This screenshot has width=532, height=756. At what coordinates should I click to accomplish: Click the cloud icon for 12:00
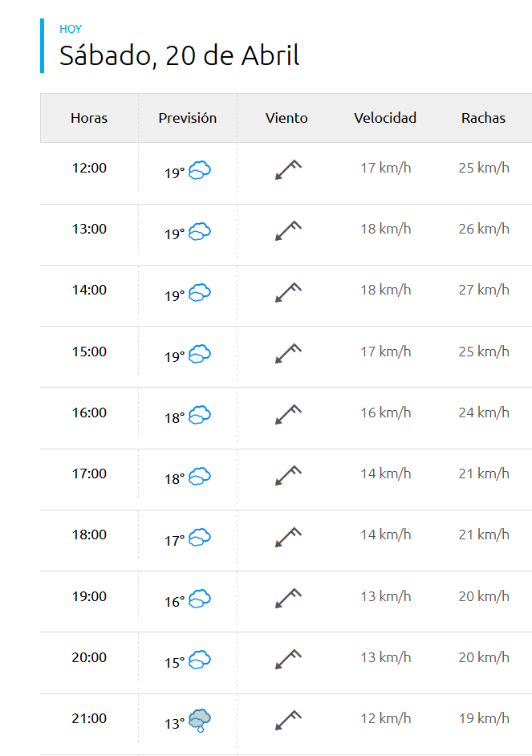pos(200,170)
